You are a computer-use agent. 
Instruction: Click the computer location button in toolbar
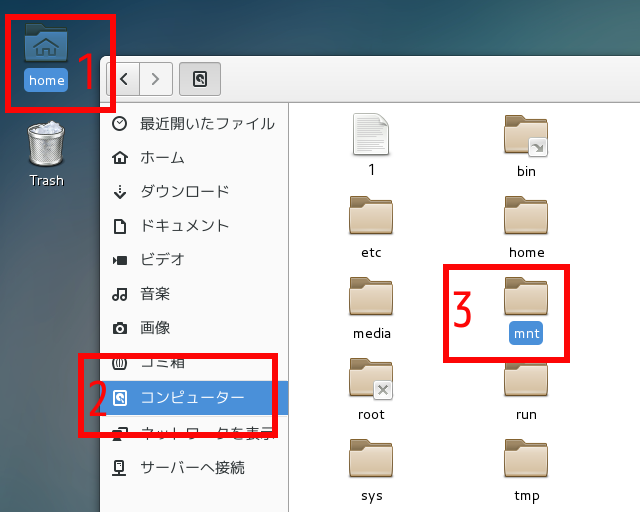tap(200, 78)
